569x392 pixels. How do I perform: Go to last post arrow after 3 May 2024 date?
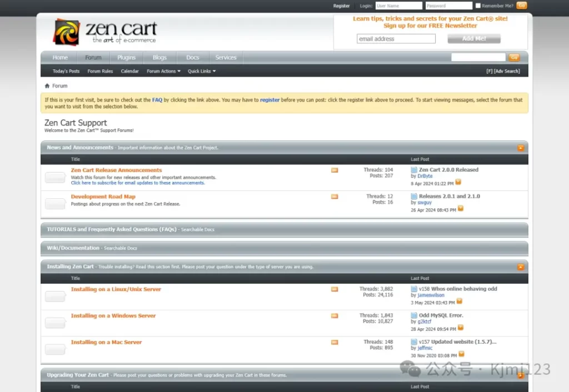click(x=460, y=301)
